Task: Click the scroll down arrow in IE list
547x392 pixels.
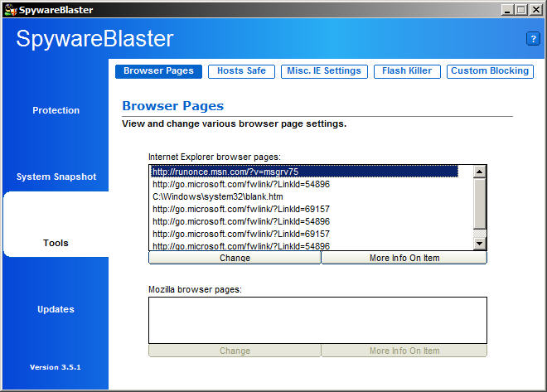Action: (x=479, y=243)
